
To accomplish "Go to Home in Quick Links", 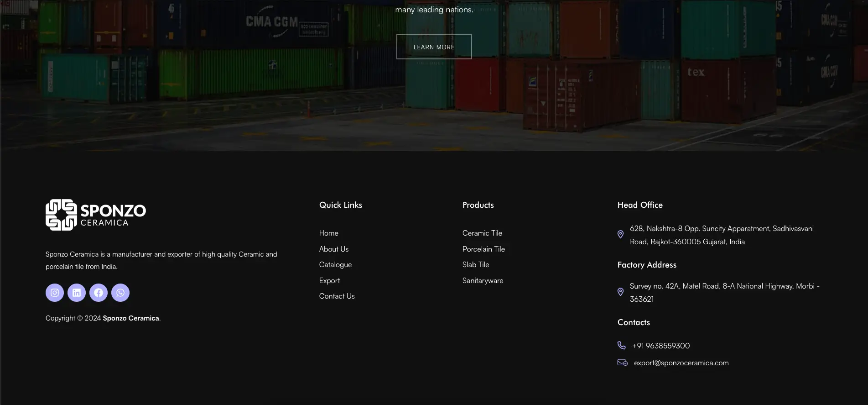I will pyautogui.click(x=328, y=233).
